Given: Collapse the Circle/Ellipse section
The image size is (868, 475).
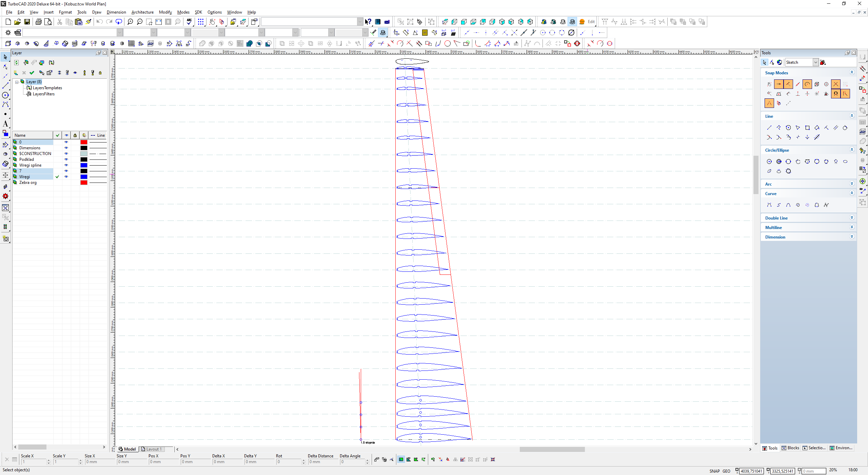Looking at the screenshot, I should pos(852,150).
